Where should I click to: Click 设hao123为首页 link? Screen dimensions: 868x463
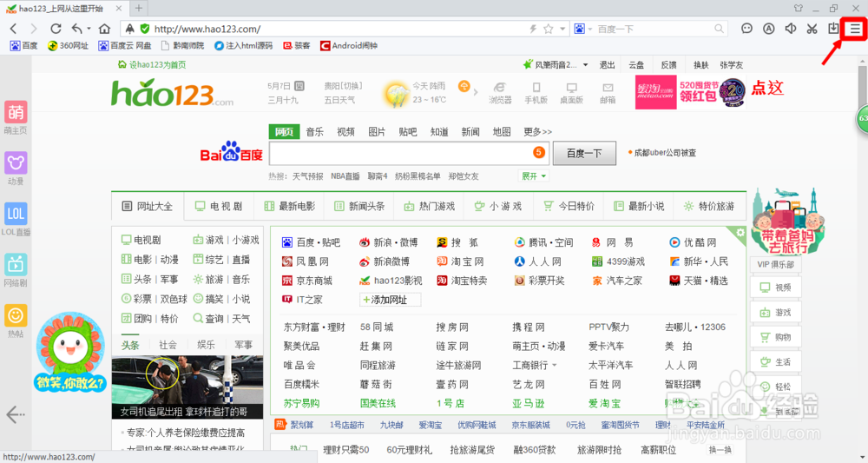pos(152,65)
